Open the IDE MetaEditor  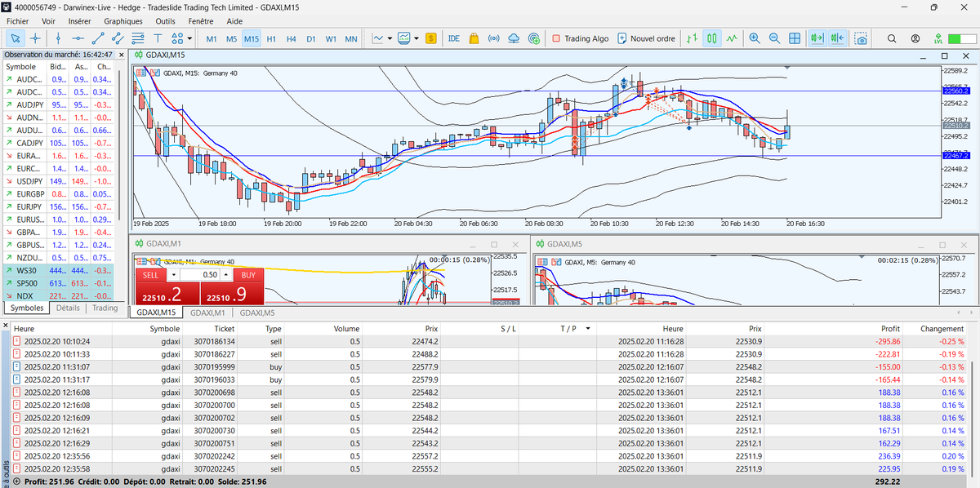454,38
